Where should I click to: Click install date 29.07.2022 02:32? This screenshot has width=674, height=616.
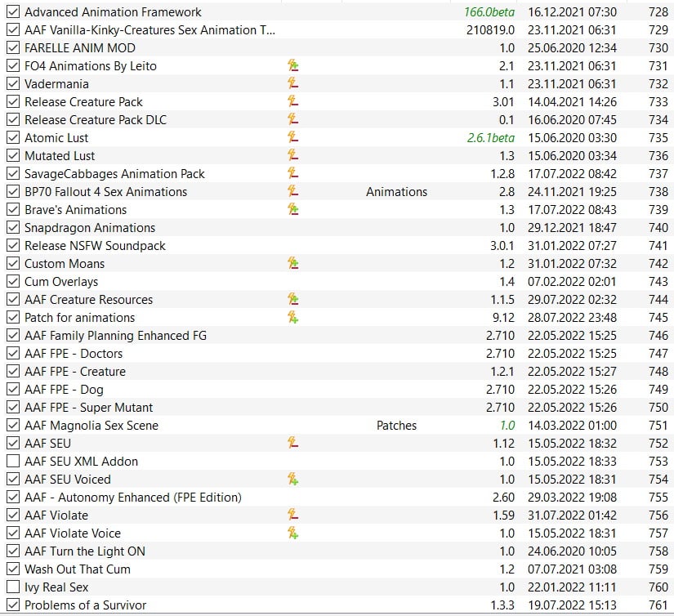point(572,300)
